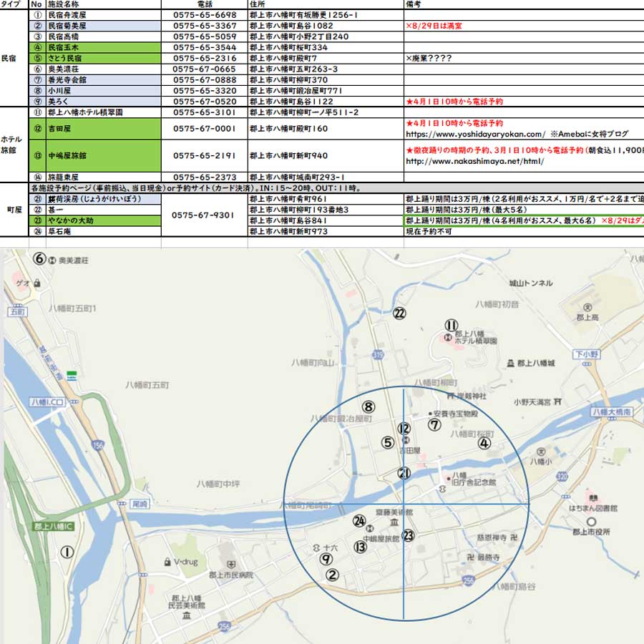644x644 pixels.
Task: Select the green やなかの大助 cell
Action: tap(104, 220)
